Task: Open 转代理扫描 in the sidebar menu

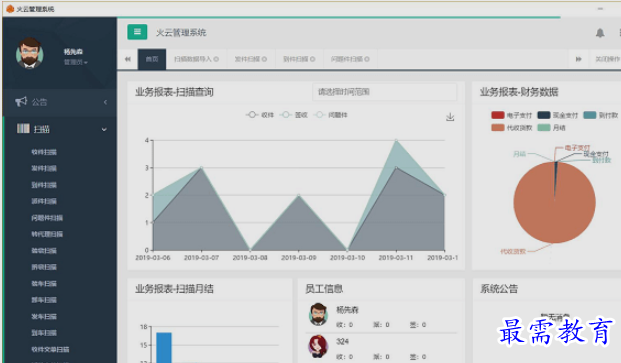Action: click(x=47, y=234)
